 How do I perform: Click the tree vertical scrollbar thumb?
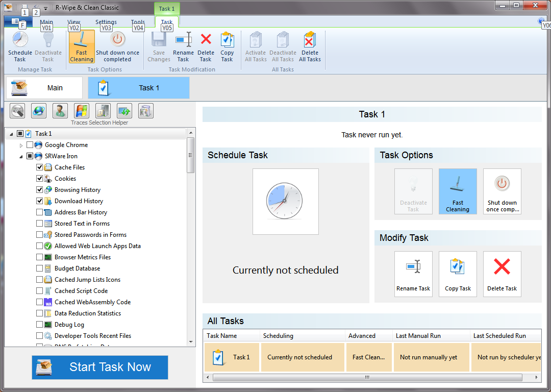point(191,155)
